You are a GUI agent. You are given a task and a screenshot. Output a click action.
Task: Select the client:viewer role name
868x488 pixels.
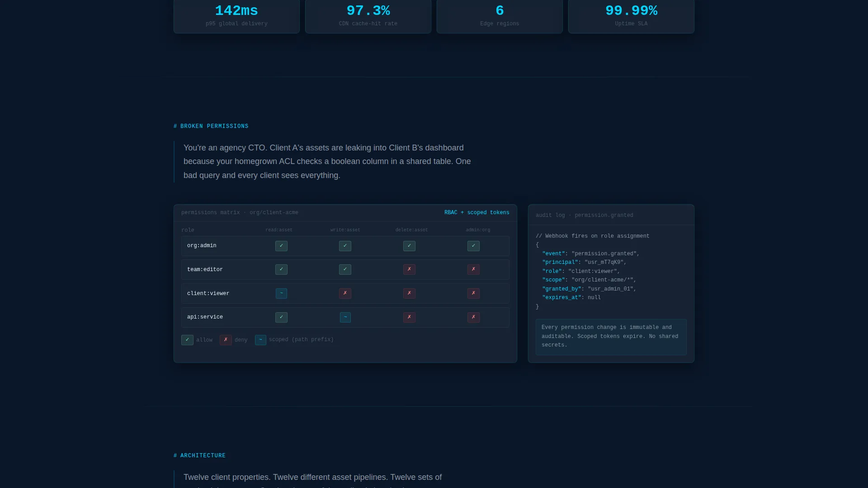(x=208, y=294)
